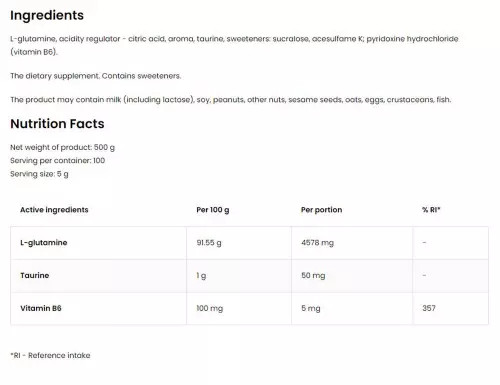Click the *RI - Reference intake footnote
500x385 pixels.
(x=50, y=355)
